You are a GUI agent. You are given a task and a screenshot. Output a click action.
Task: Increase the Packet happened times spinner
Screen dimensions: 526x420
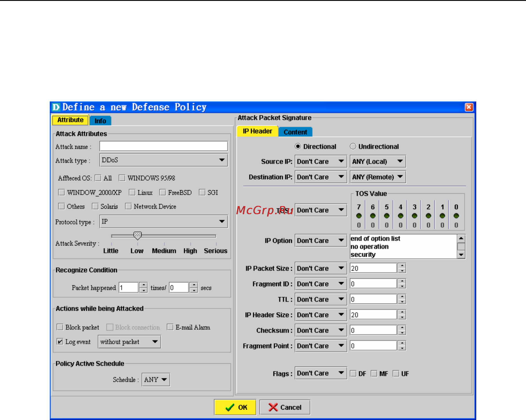pyautogui.click(x=144, y=285)
